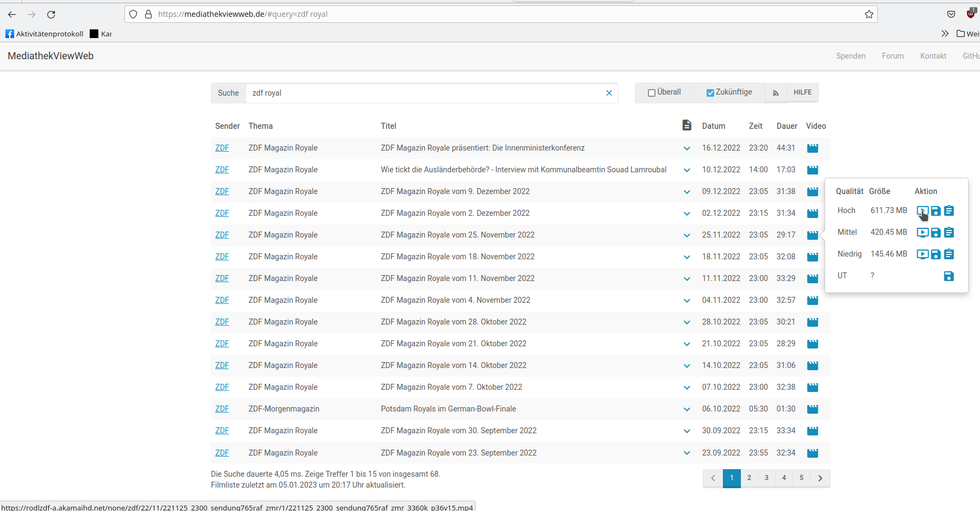The image size is (980, 511).
Task: Open ZDF link for 23. September 2022 row
Action: point(222,453)
